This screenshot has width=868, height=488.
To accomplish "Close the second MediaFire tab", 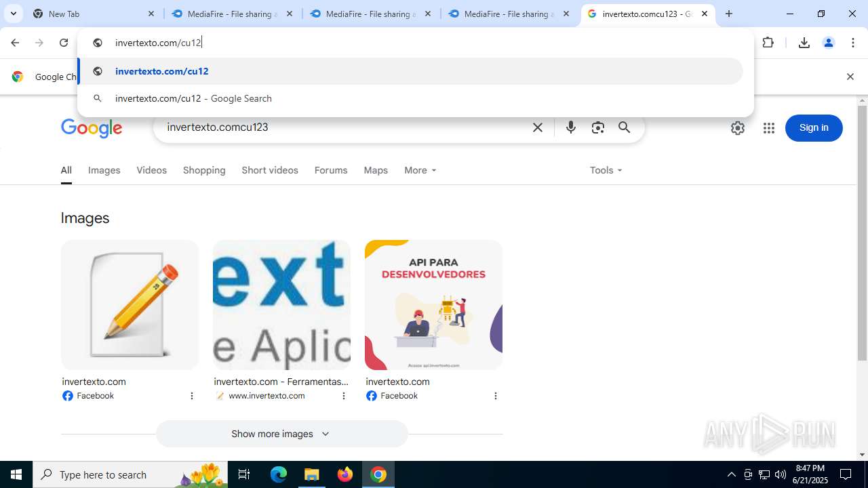I will click(428, 14).
